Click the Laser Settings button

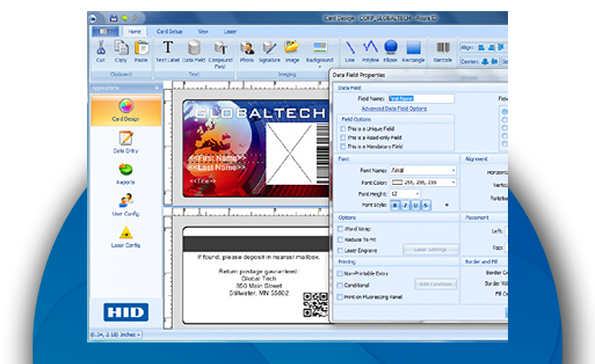tap(431, 250)
